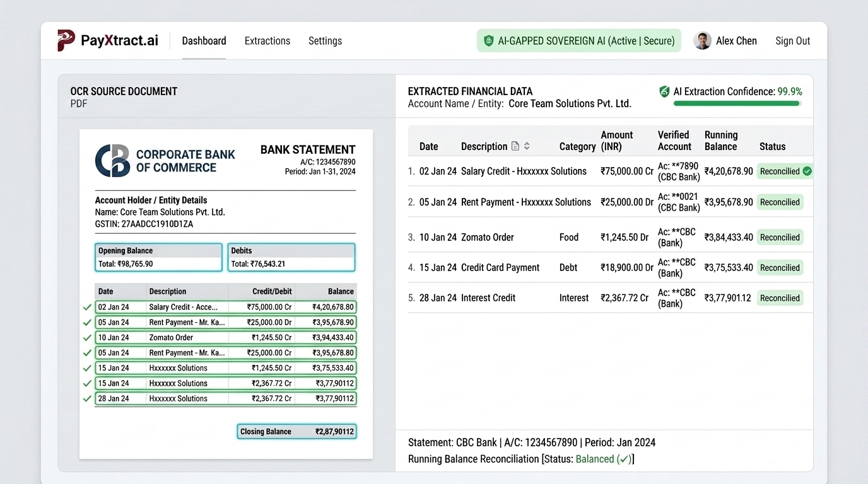Screen dimensions: 868x484
Task: Select the "Salary Credit - Hxxxxxx Solutions" description
Action: 524,171
